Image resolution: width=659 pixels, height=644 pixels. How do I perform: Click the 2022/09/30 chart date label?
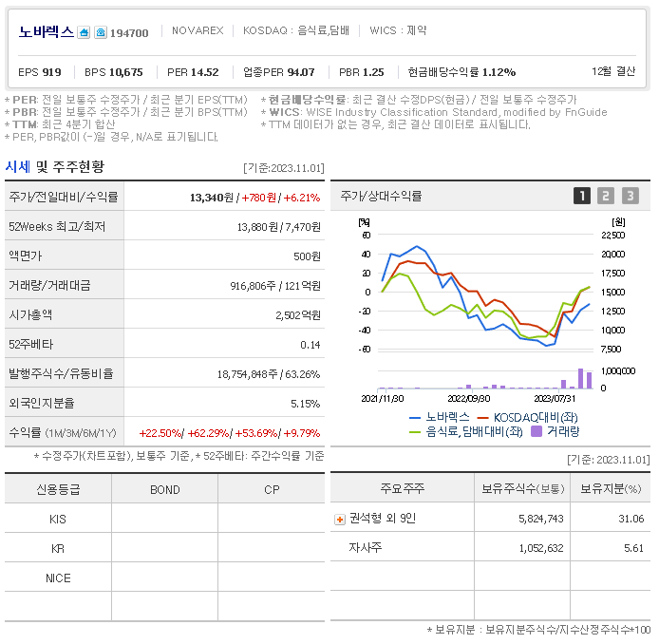click(469, 398)
